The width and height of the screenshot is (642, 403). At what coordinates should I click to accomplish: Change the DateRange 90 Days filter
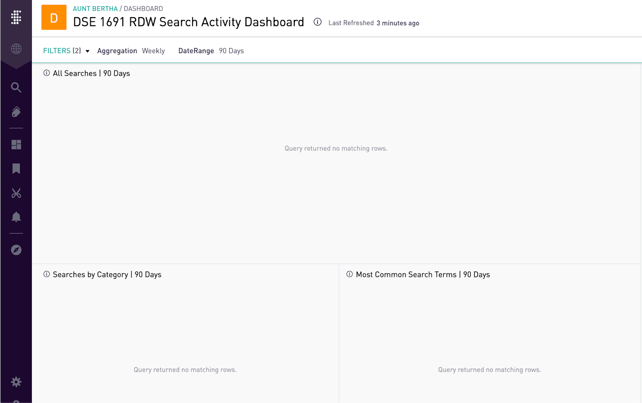tap(211, 51)
